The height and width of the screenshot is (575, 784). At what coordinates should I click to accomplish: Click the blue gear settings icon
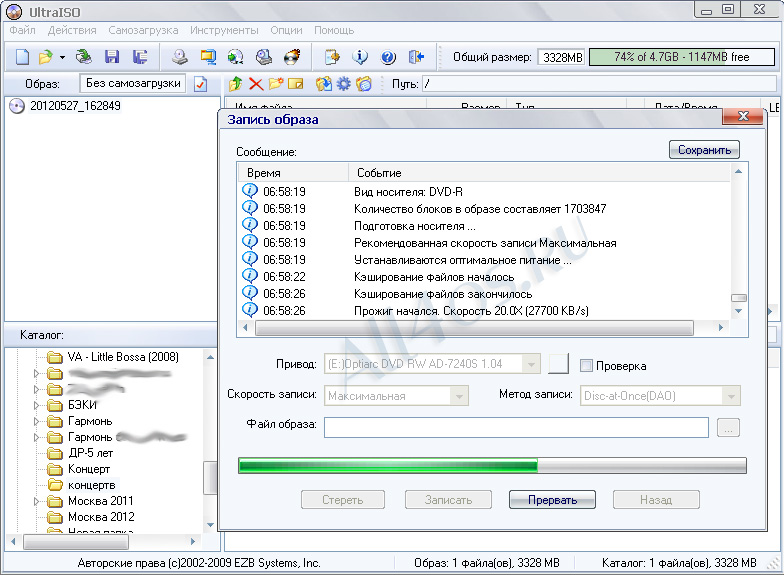point(344,84)
